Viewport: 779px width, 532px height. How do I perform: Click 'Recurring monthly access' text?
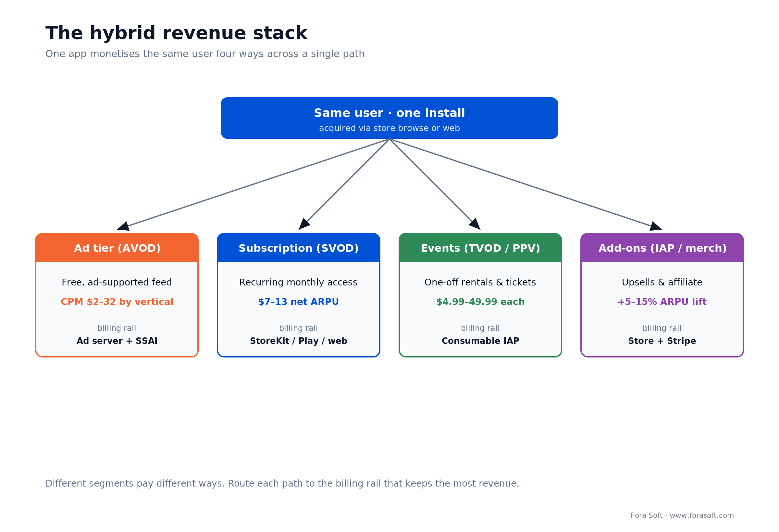point(298,283)
